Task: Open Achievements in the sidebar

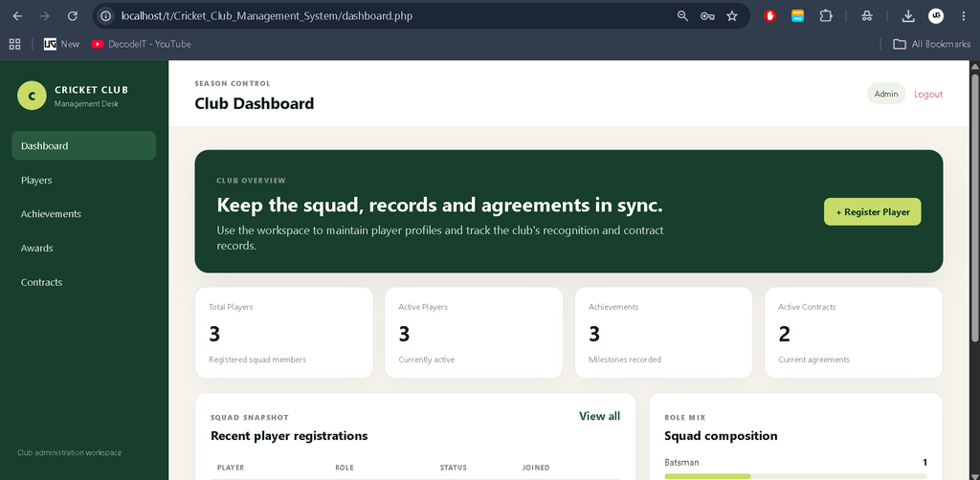Action: point(84,213)
